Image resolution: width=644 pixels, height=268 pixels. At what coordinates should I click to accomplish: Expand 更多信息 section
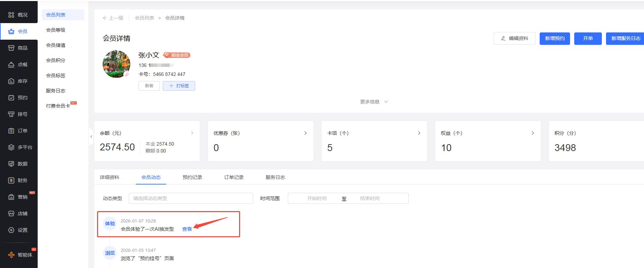pyautogui.click(x=374, y=102)
